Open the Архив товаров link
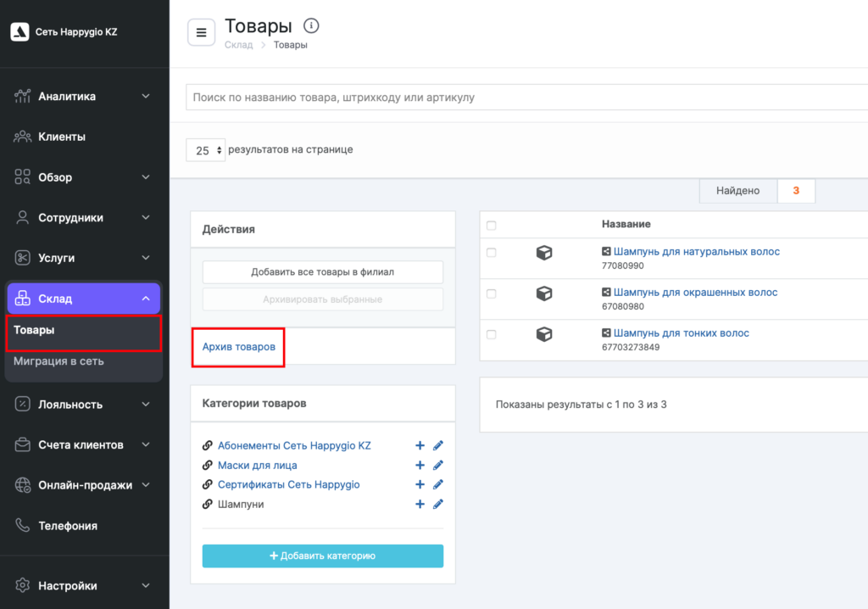Screen dimensions: 868x609 click(x=238, y=347)
